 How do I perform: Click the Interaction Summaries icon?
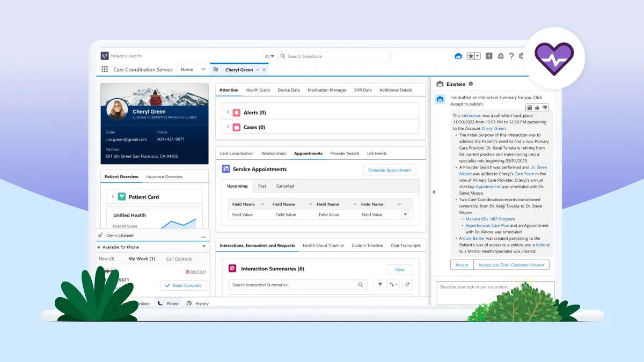coord(232,269)
